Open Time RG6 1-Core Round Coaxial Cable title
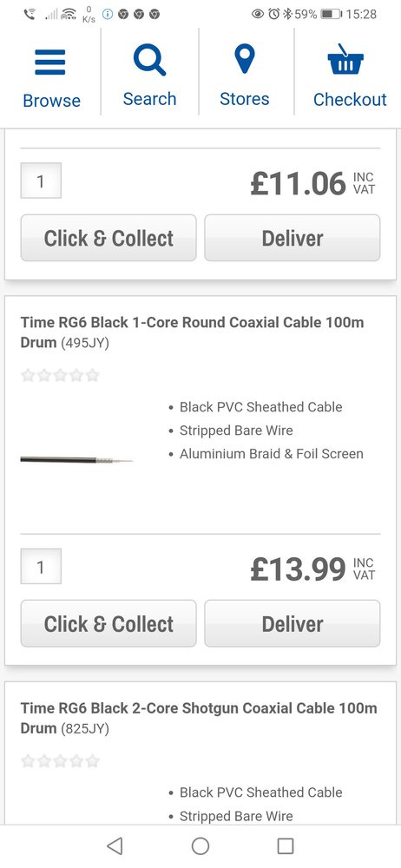The width and height of the screenshot is (401, 868). coord(192,332)
